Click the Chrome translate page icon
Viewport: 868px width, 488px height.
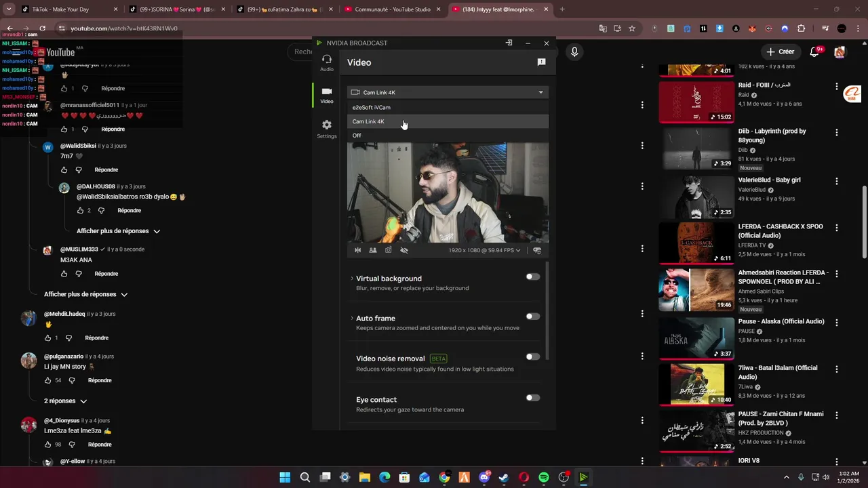pos(603,28)
